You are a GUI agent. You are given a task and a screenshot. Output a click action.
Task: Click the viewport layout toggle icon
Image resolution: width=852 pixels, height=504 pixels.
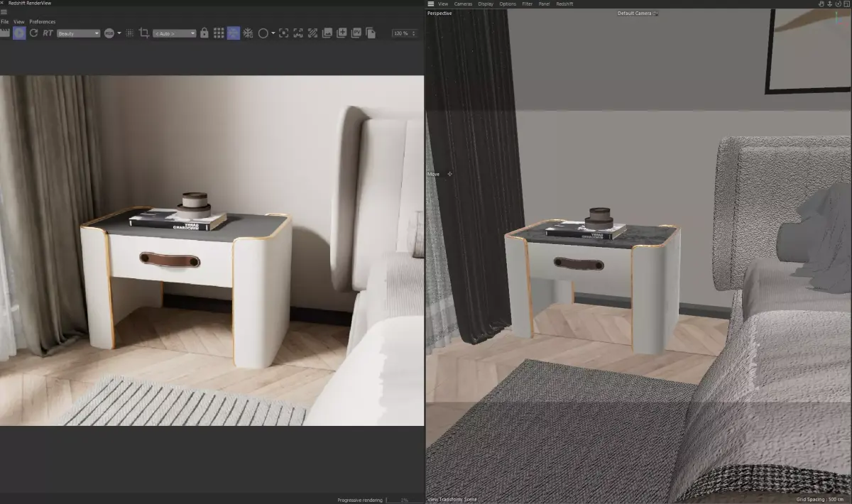click(846, 4)
